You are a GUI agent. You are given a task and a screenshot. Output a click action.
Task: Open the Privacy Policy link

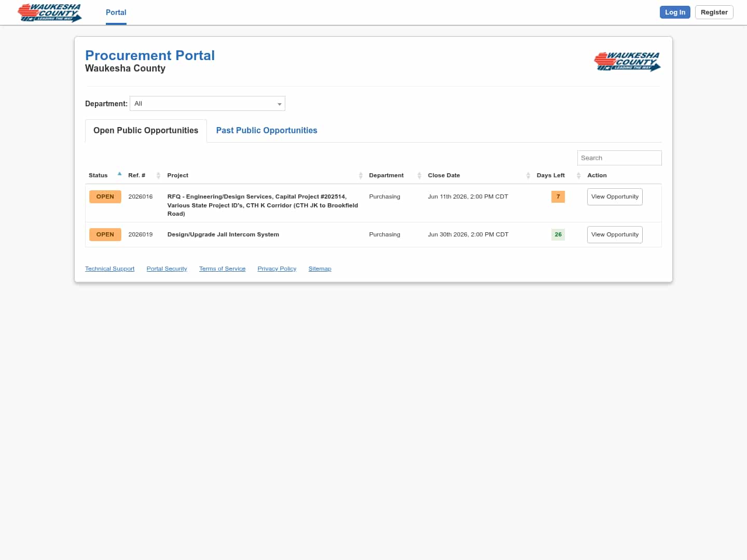277,269
